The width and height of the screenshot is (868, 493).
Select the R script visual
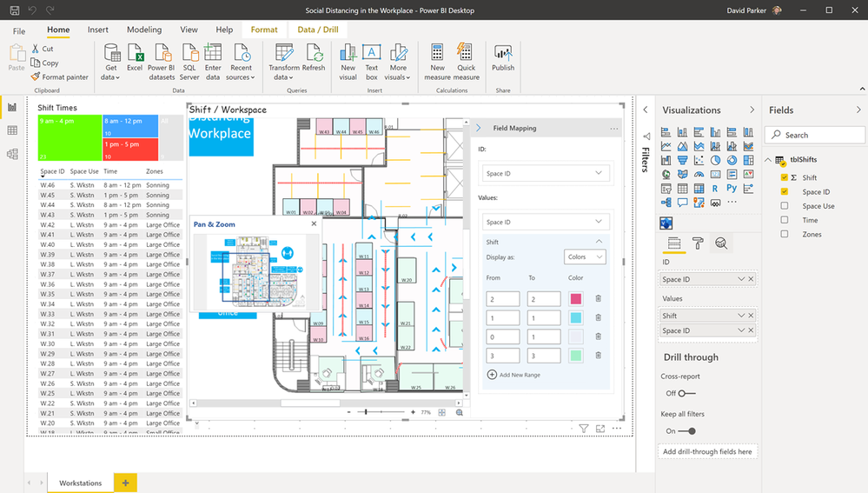click(715, 189)
